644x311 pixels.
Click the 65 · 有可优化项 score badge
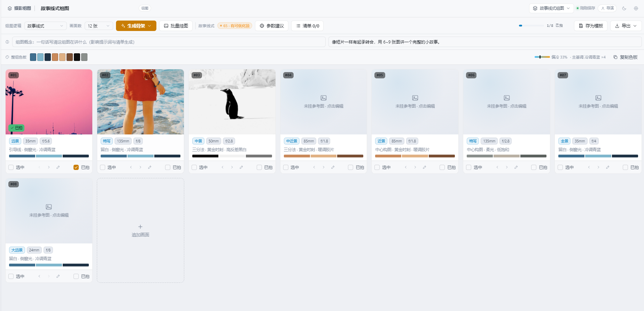(x=235, y=26)
